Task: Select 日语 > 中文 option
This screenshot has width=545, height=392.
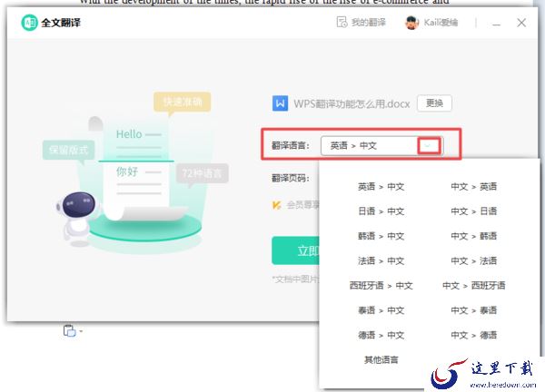Action: coord(381,211)
